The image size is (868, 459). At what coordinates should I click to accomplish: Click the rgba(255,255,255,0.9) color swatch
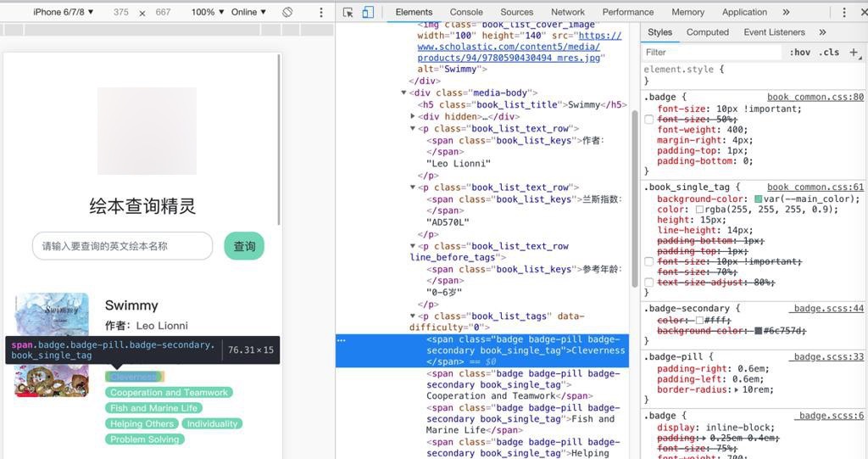(x=699, y=210)
